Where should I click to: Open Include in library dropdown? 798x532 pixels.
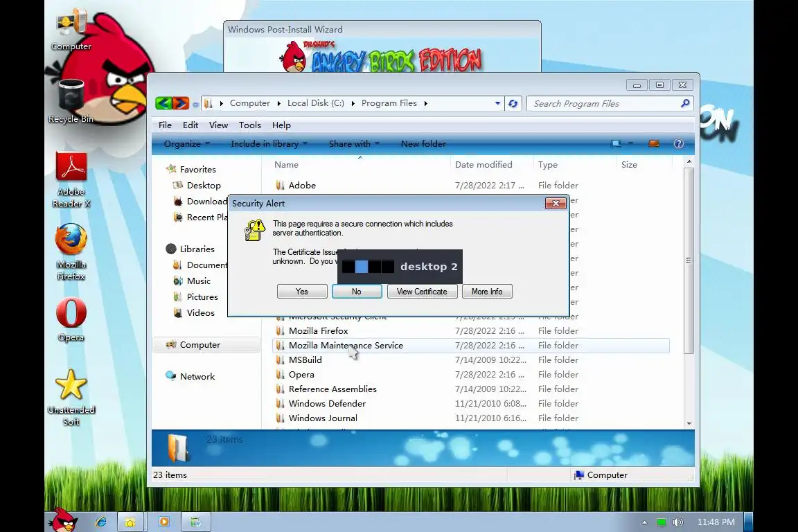point(269,144)
